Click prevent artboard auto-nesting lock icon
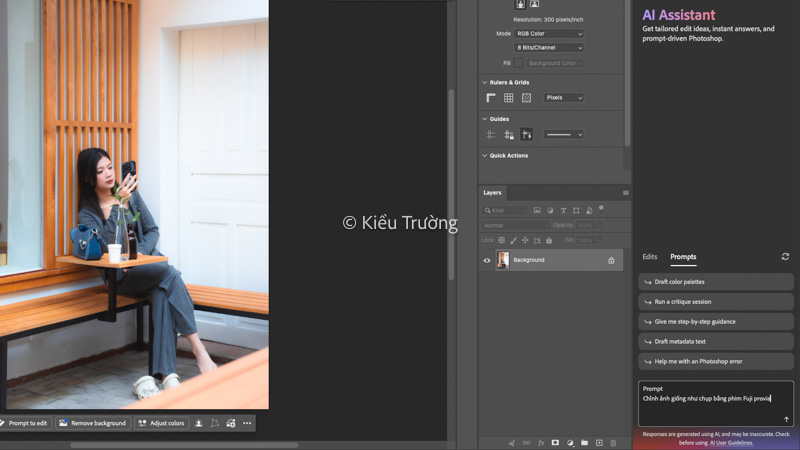The width and height of the screenshot is (800, 450). click(x=537, y=240)
